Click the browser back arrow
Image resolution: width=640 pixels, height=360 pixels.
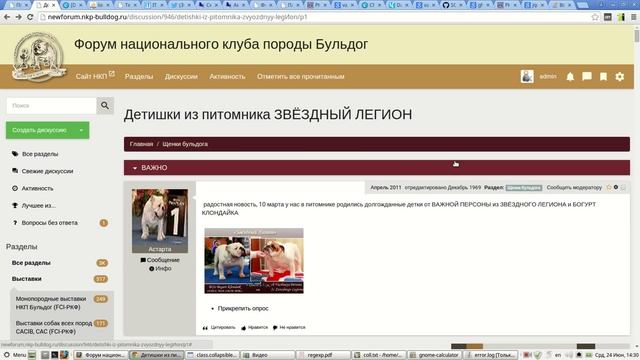pos(7,17)
